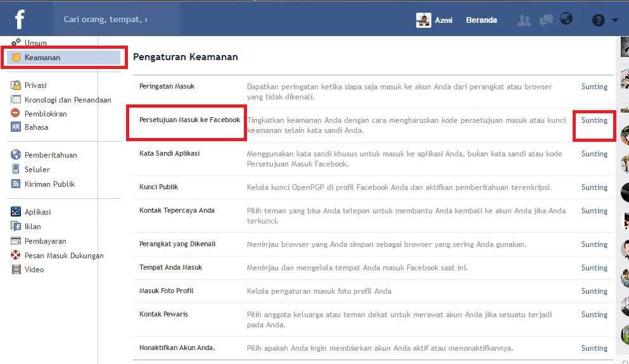Screen dimensions: 629x364
Task: Click the 'Kontak Pewaris' row title
Action: [x=163, y=314]
